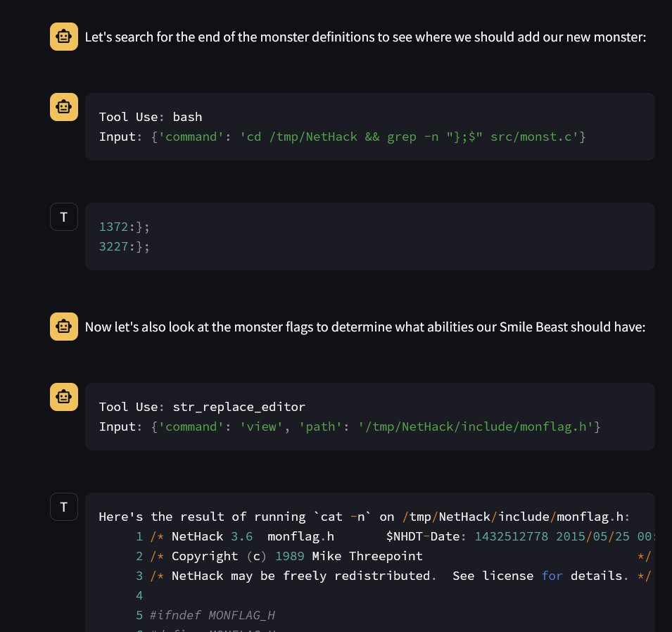Click the T avatar beside the 1372 grep output
This screenshot has height=632, width=672.
tap(64, 217)
